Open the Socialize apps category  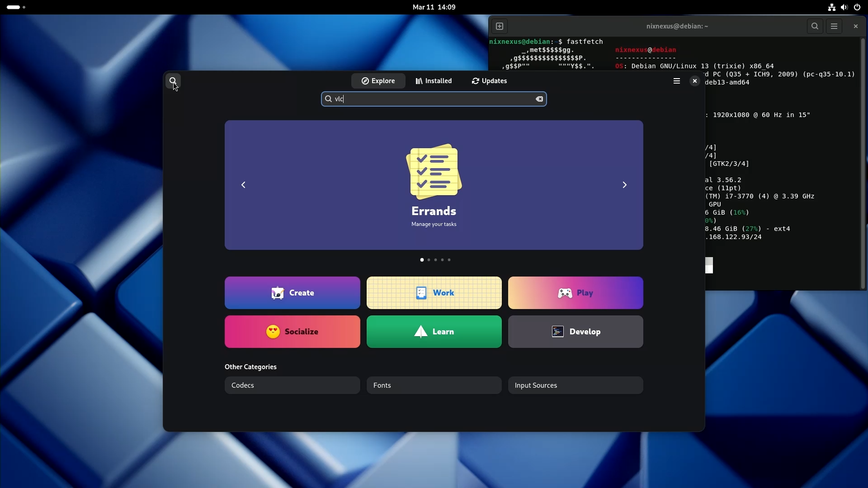292,331
